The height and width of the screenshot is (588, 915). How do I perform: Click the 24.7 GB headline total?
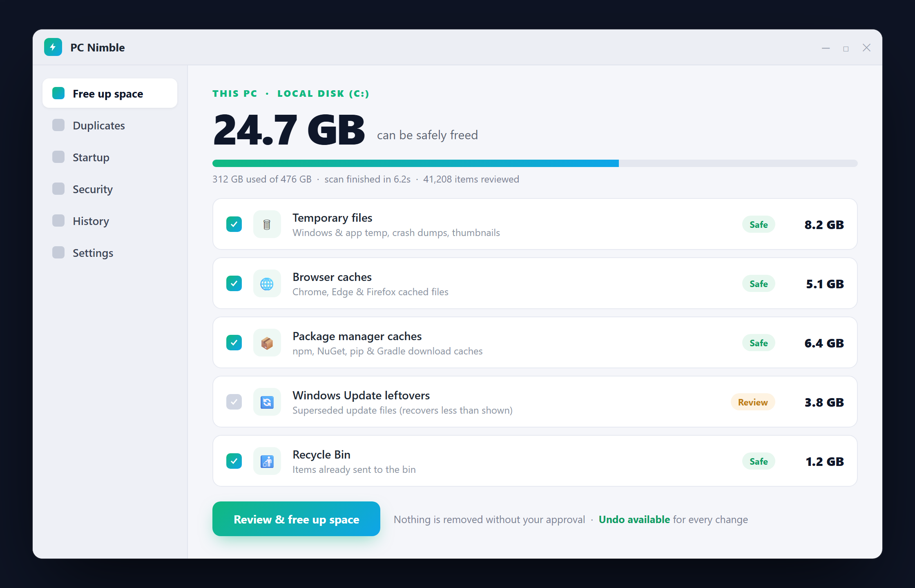pyautogui.click(x=289, y=130)
